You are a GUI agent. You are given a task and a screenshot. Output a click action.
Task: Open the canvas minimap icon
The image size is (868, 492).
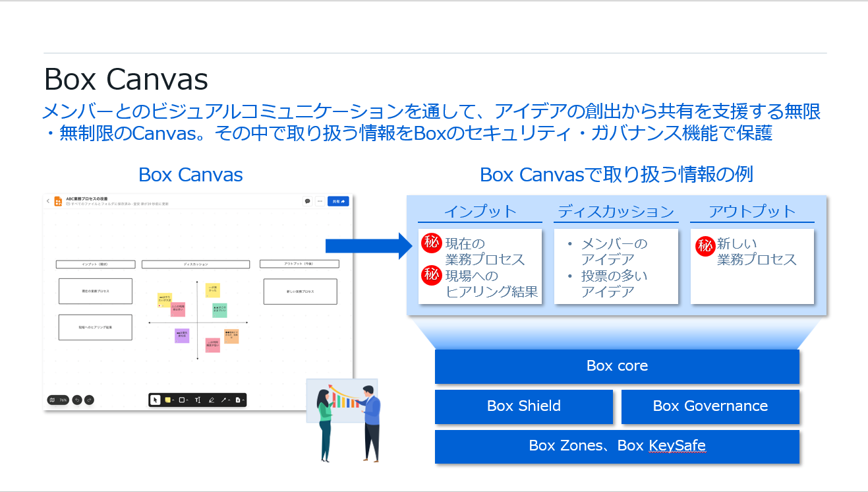[52, 400]
